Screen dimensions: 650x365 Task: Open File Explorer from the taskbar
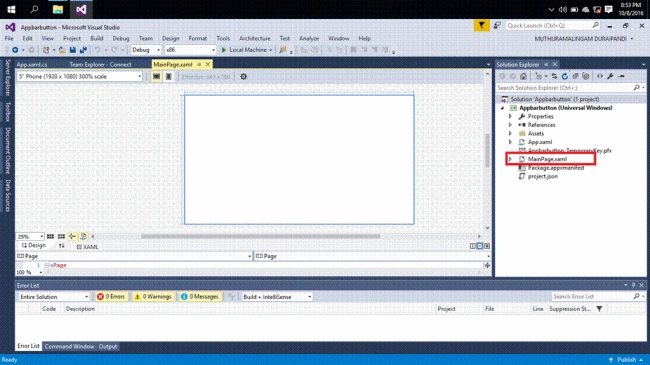coord(58,10)
